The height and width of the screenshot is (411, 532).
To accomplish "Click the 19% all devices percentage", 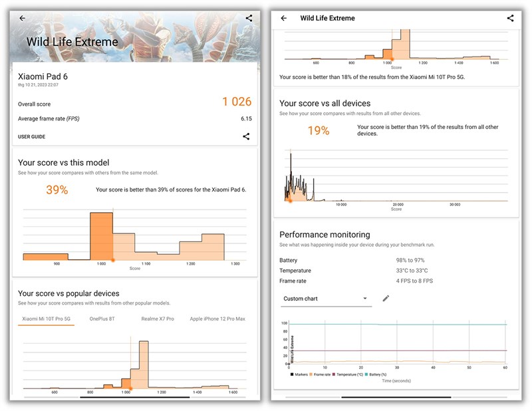I will (x=319, y=130).
